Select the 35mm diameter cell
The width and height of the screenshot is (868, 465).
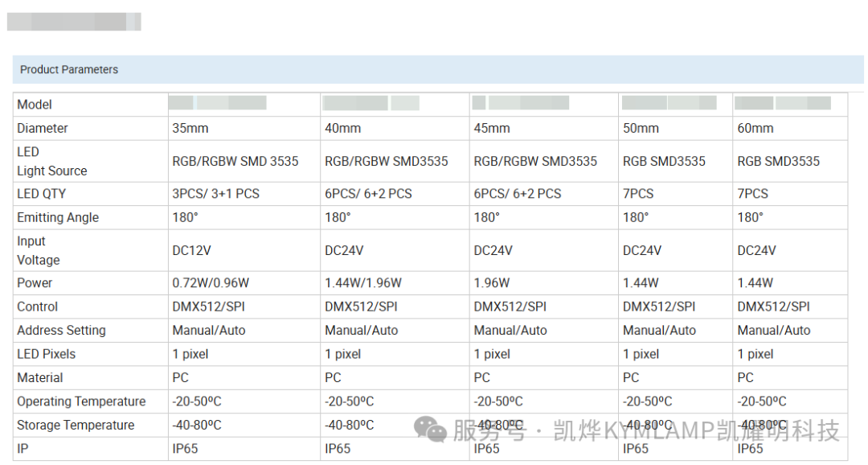(x=244, y=128)
